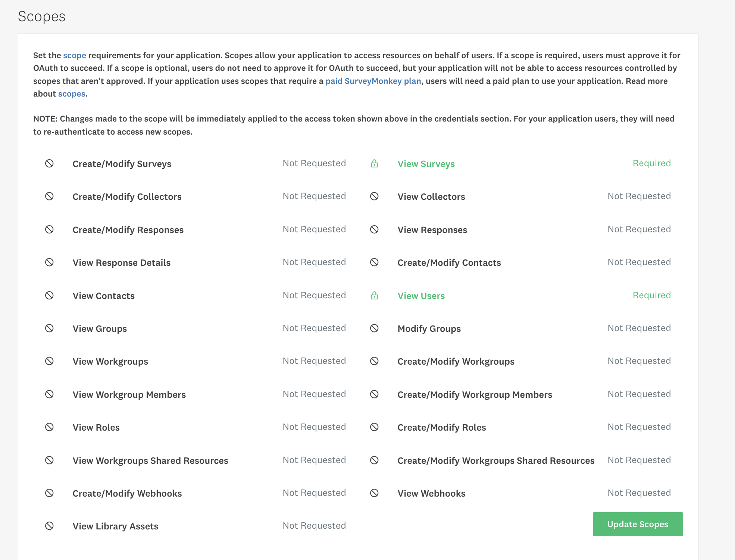The height and width of the screenshot is (560, 735).
Task: Click the Update Scopes button
Action: coord(637,524)
